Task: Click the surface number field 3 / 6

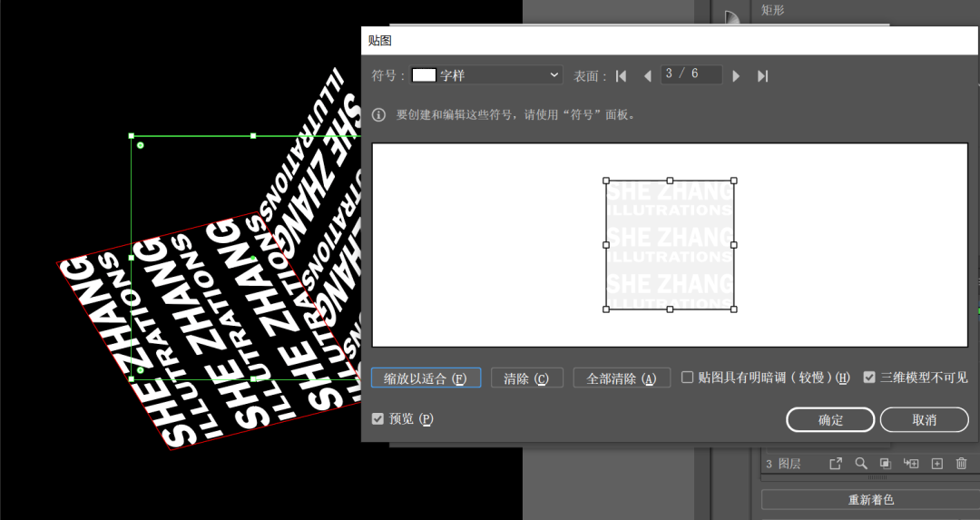Action: [691, 74]
